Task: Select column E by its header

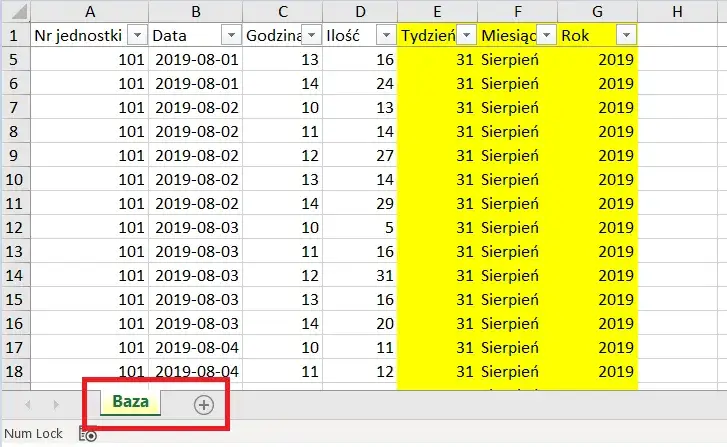Action: click(x=437, y=12)
